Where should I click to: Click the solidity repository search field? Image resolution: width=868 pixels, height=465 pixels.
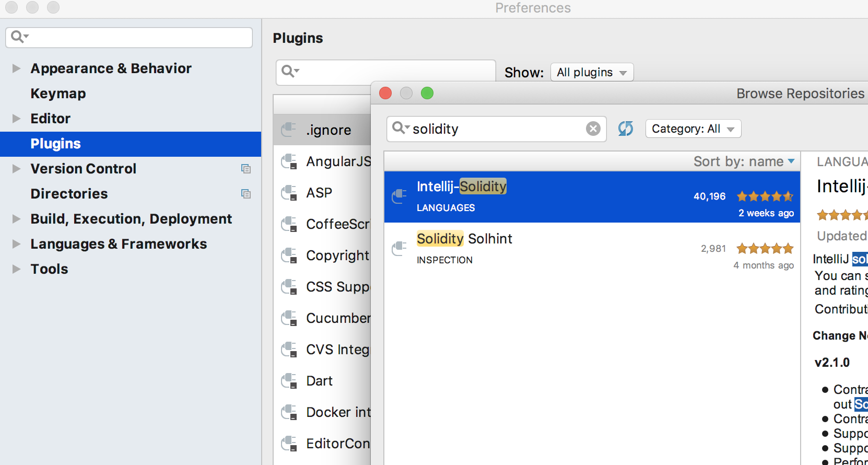pyautogui.click(x=496, y=129)
